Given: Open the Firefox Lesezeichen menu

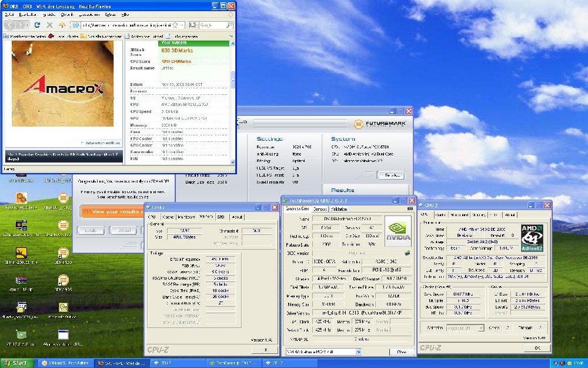Looking at the screenshot, I should 89,14.
